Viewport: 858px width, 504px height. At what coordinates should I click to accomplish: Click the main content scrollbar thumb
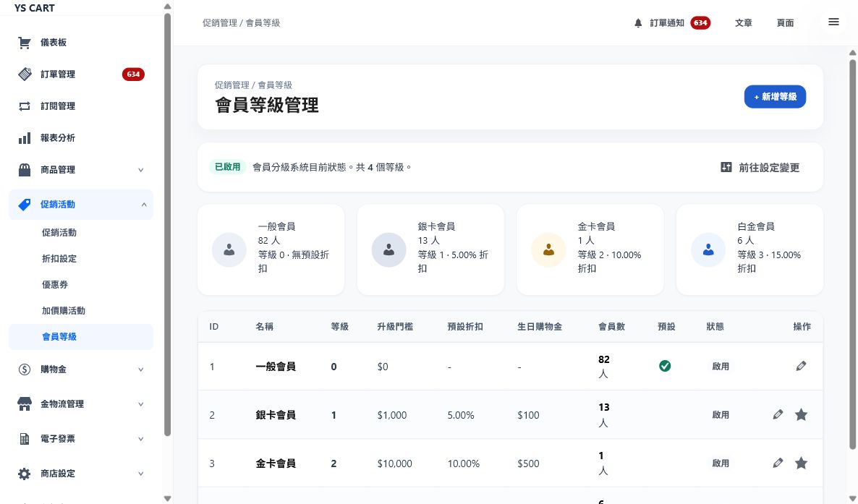click(x=852, y=255)
